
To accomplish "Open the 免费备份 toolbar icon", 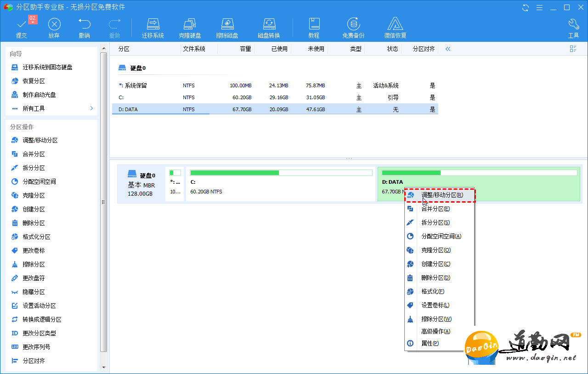I will [353, 28].
